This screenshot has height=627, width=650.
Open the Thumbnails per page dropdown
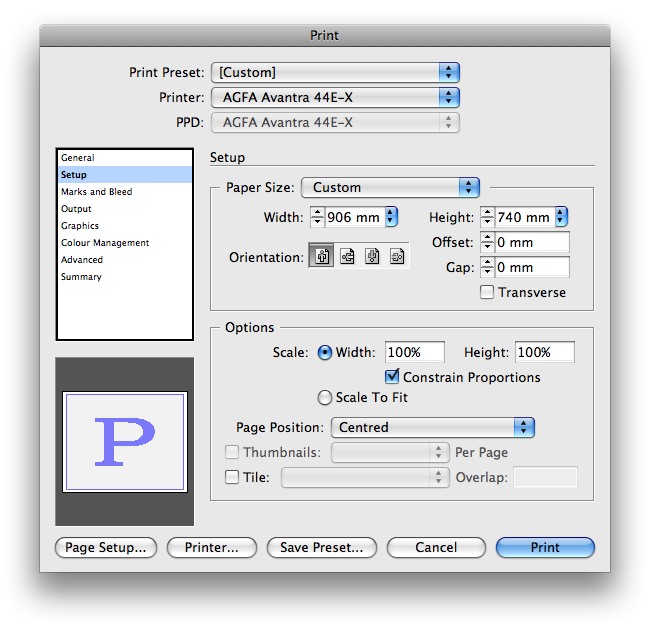pos(390,452)
